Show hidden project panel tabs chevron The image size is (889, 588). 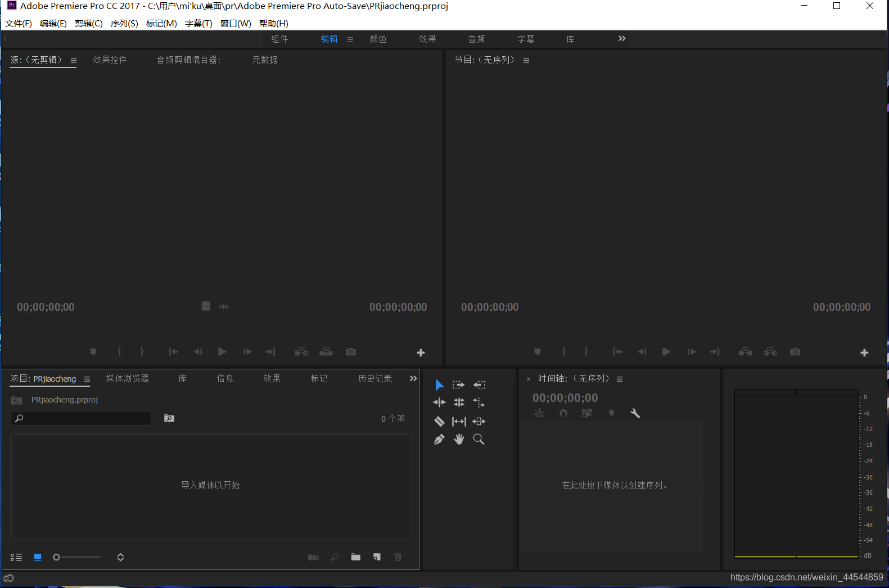click(x=413, y=378)
